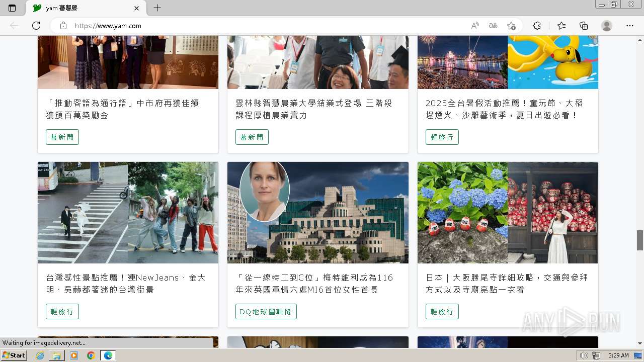Open the group photo thumbnail above 客語 article

point(128,62)
